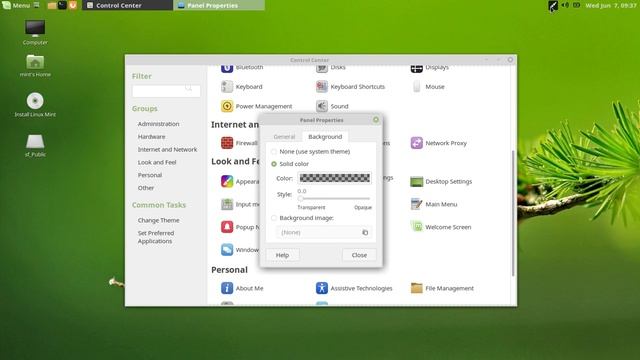Click the panel clock date

point(611,5)
